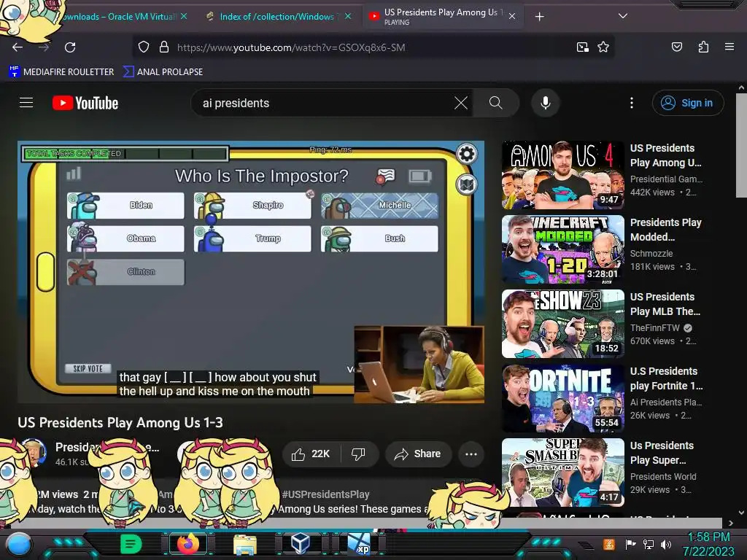Image resolution: width=747 pixels, height=560 pixels.
Task: View site security lock information
Action: click(x=164, y=47)
